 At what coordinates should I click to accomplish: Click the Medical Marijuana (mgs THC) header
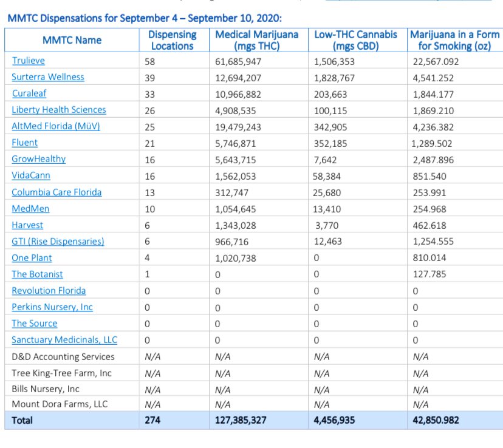256,40
